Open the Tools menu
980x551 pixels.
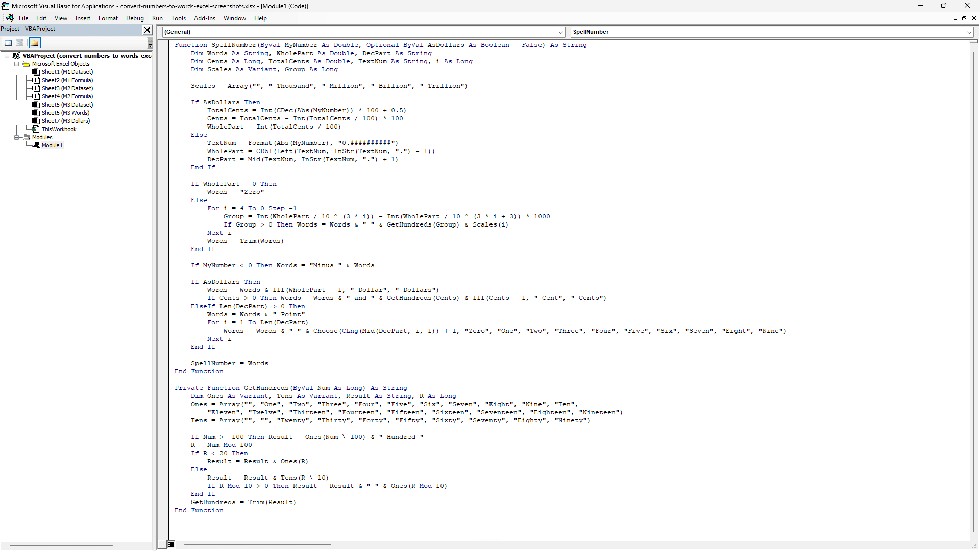click(178, 18)
